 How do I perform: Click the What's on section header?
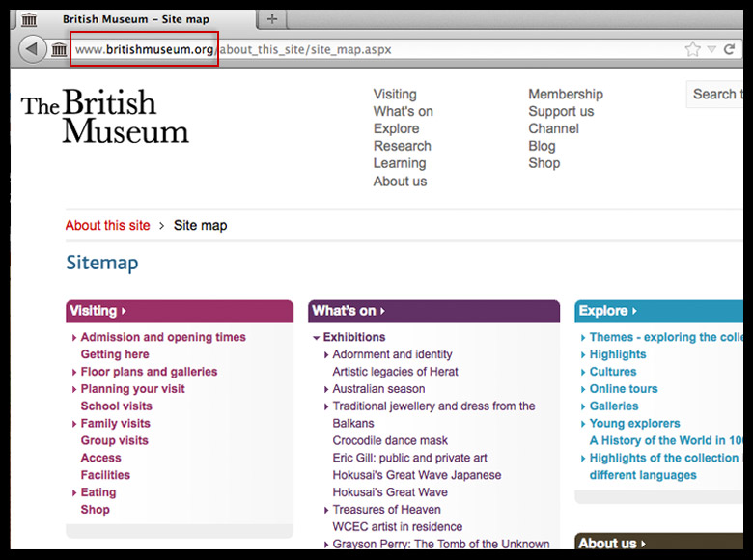[344, 311]
